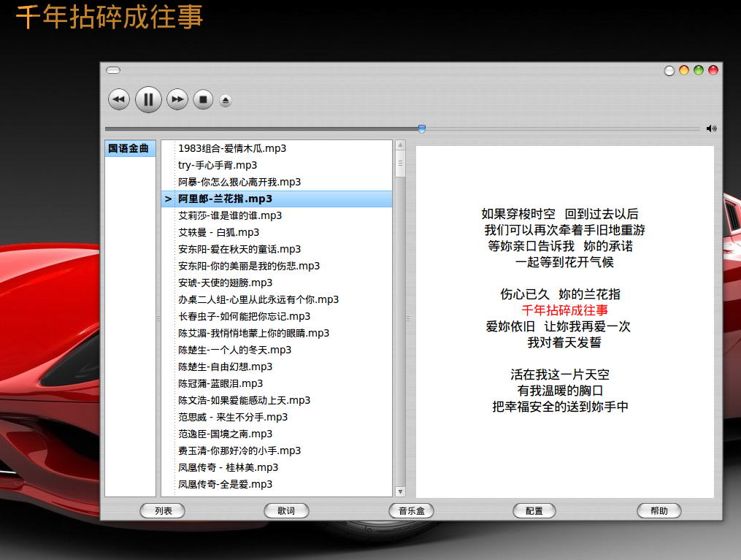Click the rewind previous track button
The image size is (741, 560).
tap(118, 100)
